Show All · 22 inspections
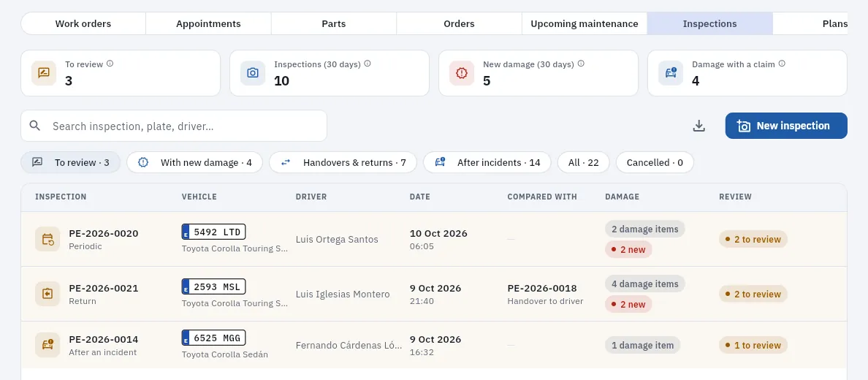868x380 pixels. pyautogui.click(x=584, y=162)
